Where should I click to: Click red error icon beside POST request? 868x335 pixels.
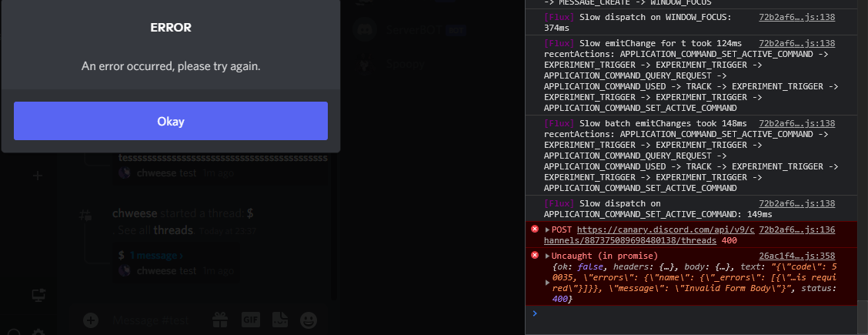click(535, 229)
